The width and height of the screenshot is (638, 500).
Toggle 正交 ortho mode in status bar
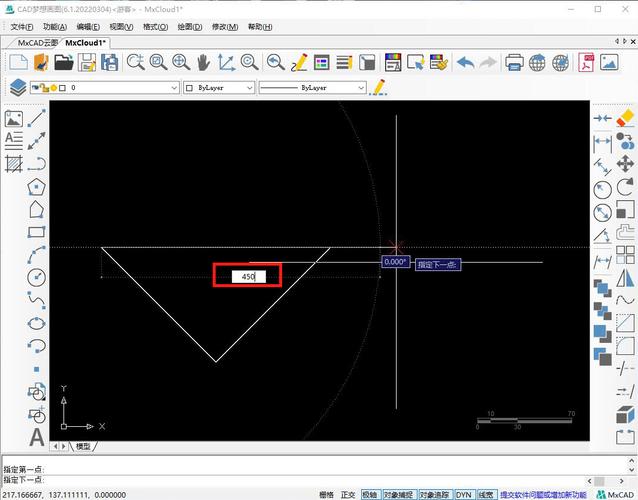(x=348, y=494)
